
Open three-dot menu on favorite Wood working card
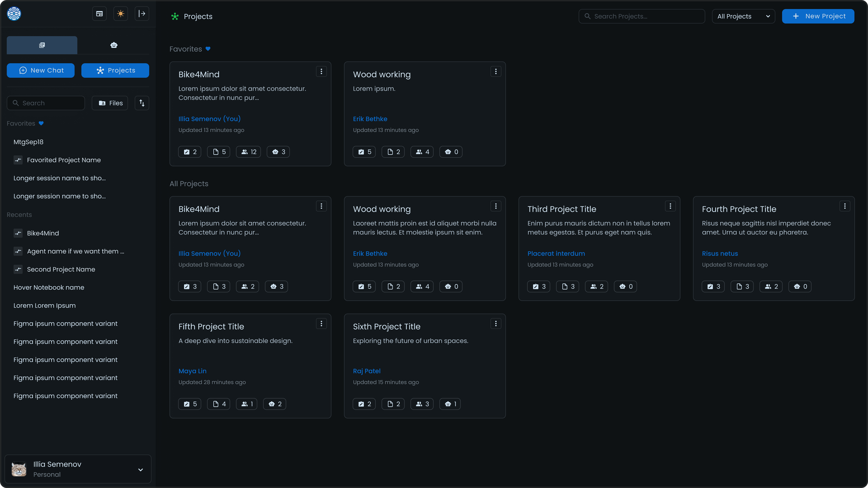tap(496, 71)
